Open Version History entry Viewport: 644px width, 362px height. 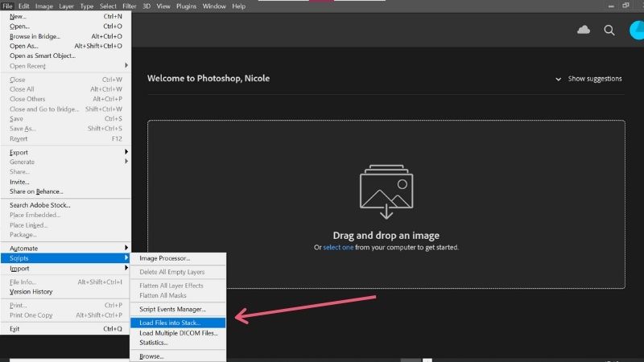click(66, 292)
